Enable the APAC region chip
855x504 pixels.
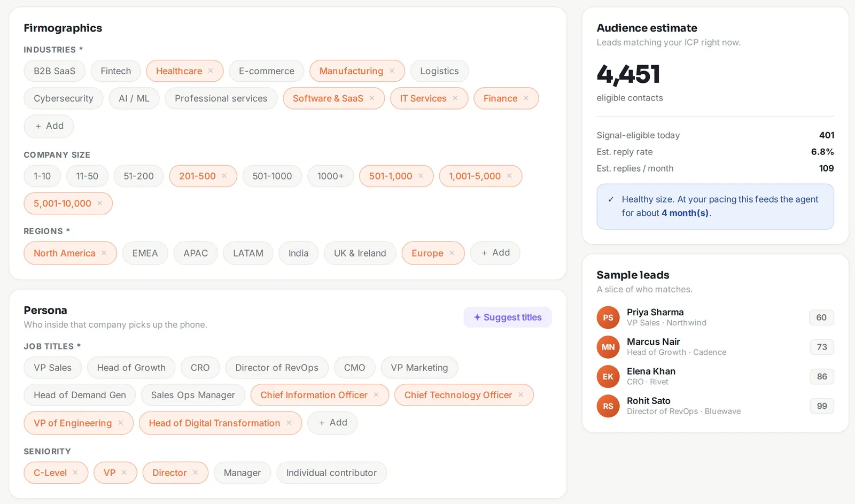[196, 253]
